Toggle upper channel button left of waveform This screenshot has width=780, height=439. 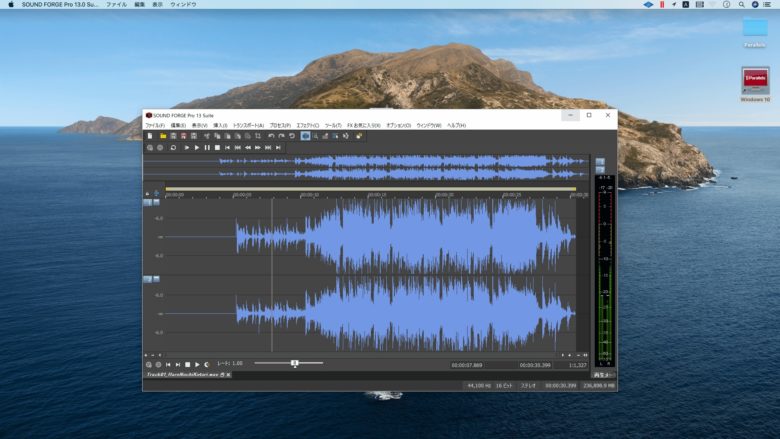pos(147,202)
